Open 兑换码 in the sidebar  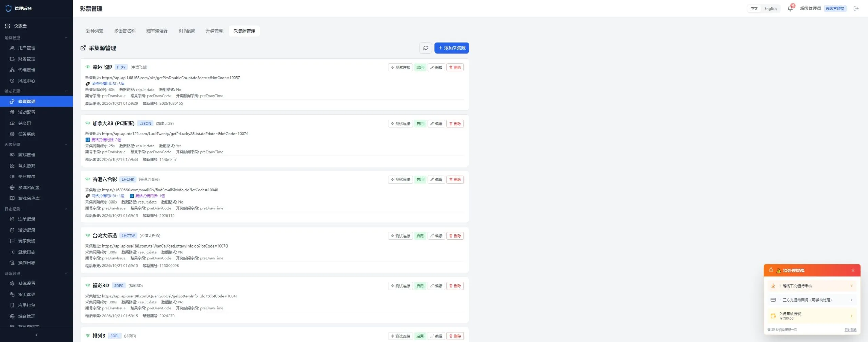coord(36,123)
